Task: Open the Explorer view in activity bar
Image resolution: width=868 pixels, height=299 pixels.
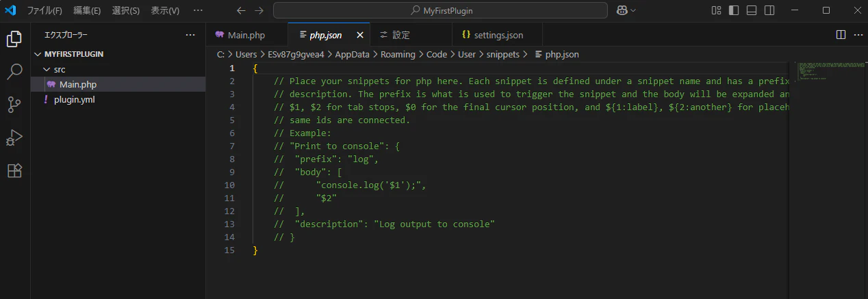Action: (14, 39)
